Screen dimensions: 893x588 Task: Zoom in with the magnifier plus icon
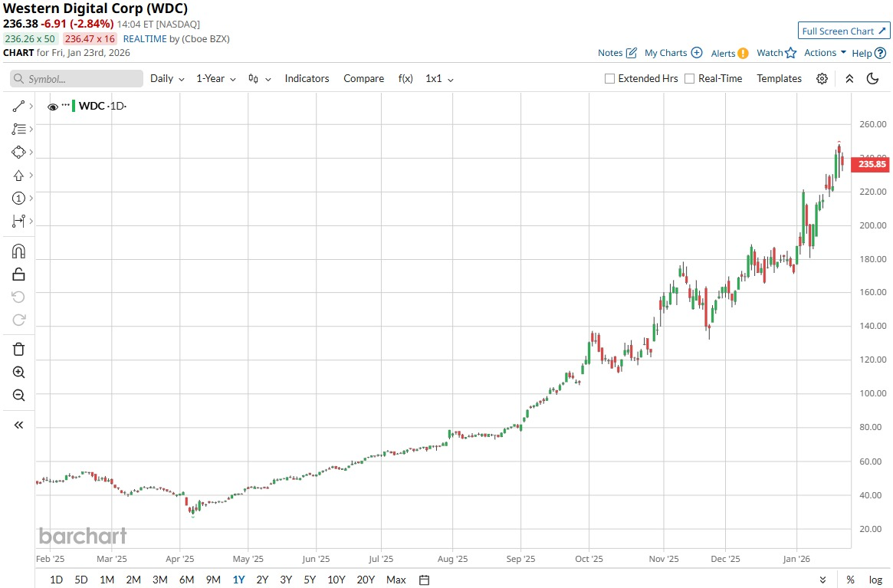pos(18,373)
